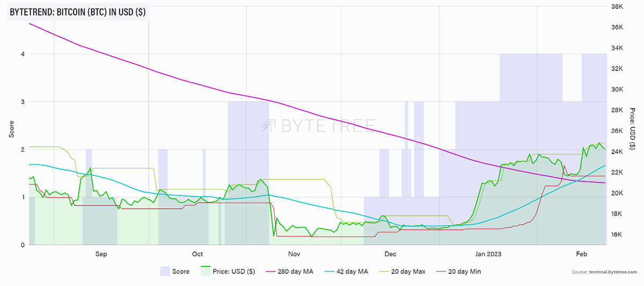This screenshot has height=286, width=644.
Task: Click the left Score axis title
Action: (x=11, y=129)
